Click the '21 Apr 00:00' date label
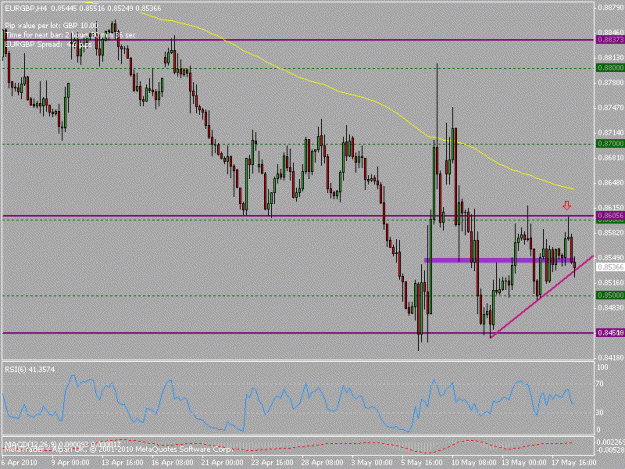The height and width of the screenshot is (469, 625). 222,463
